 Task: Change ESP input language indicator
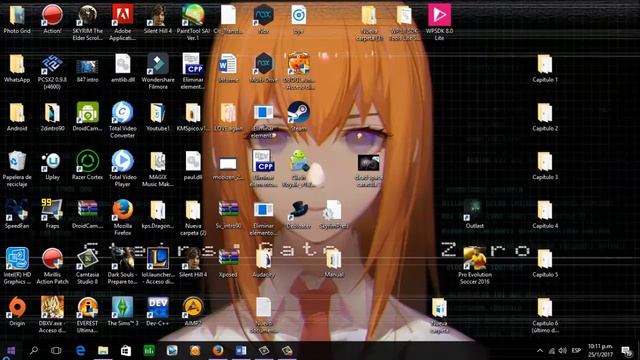(576, 351)
